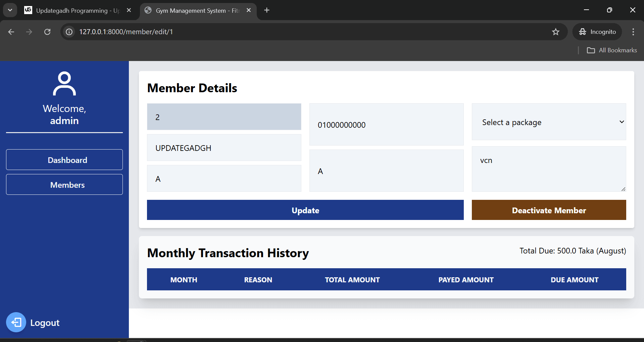Switch to the Gym Management System tab
The width and height of the screenshot is (644, 342).
click(x=195, y=10)
